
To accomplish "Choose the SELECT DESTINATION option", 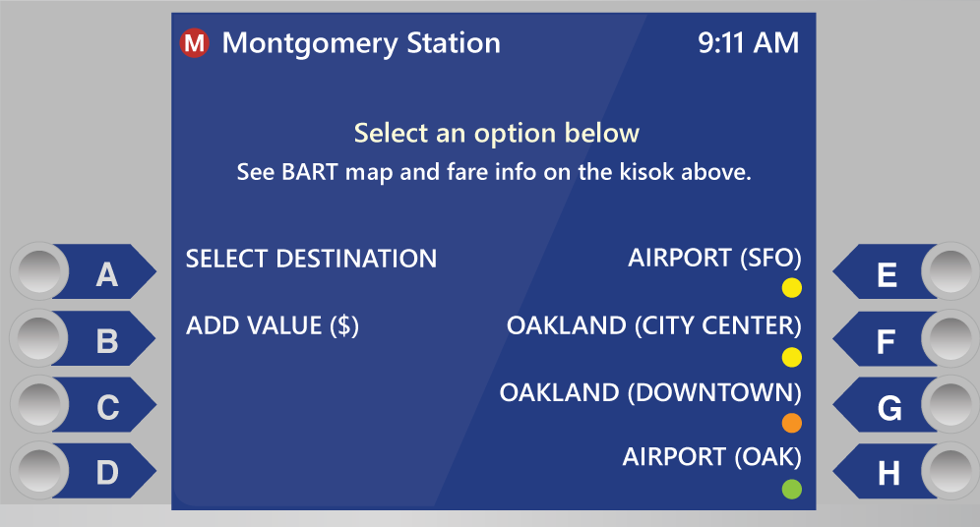I will [x=311, y=260].
